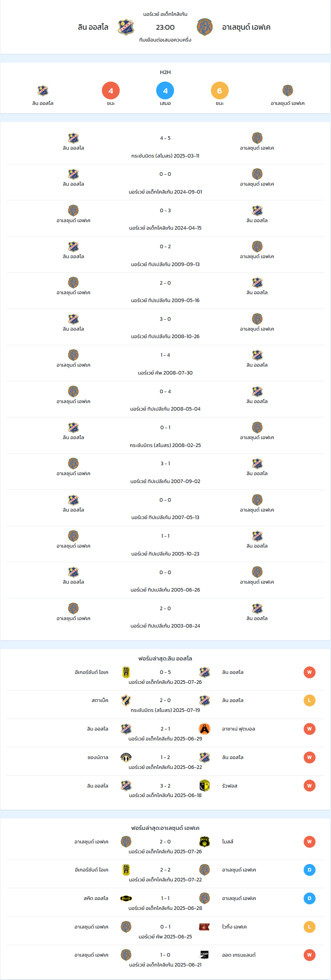Open the 4 - 5 match dated 2025-03-11
This screenshot has width=331, height=980.
click(165, 146)
